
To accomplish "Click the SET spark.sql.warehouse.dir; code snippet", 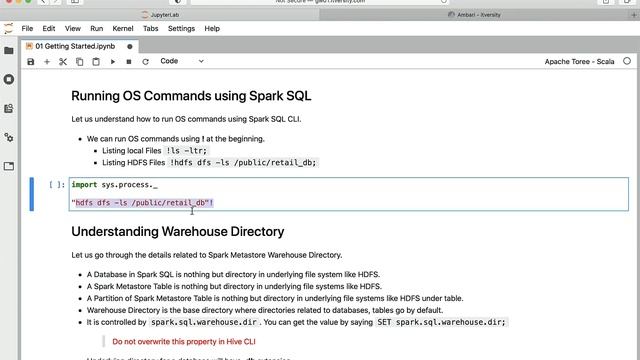I will coord(441,322).
